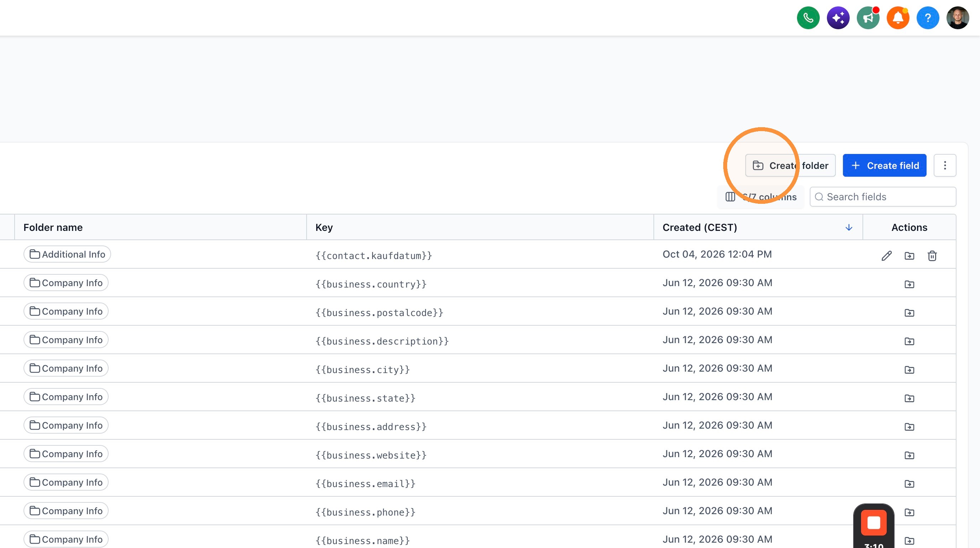Image resolution: width=980 pixels, height=548 pixels.
Task: Move business.website field to folder
Action: pyautogui.click(x=909, y=455)
